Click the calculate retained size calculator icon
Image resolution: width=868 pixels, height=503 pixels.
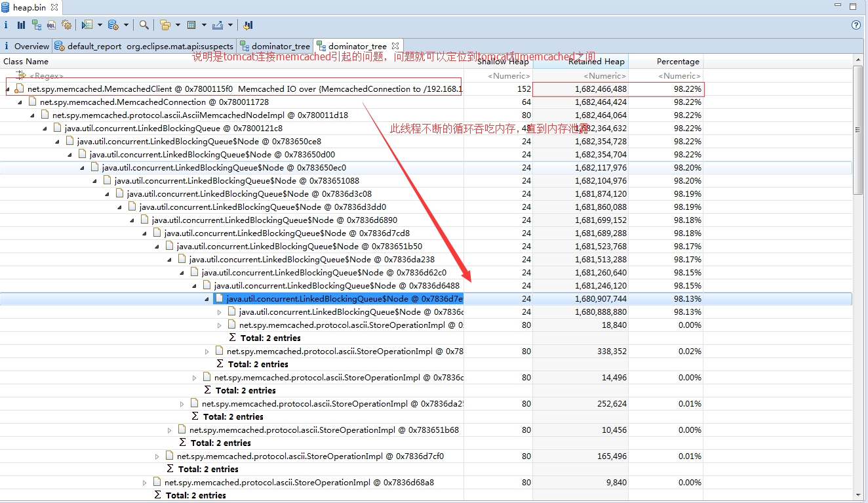(191, 25)
